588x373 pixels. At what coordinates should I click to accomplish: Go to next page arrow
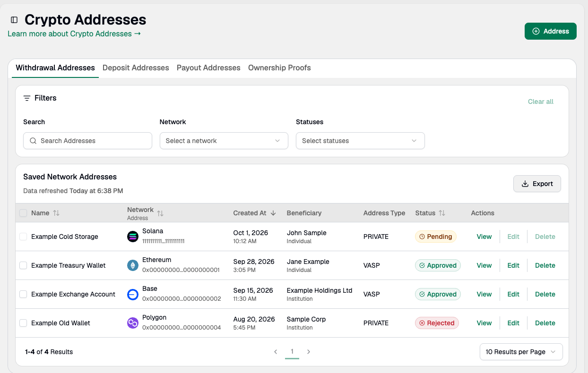pos(309,352)
